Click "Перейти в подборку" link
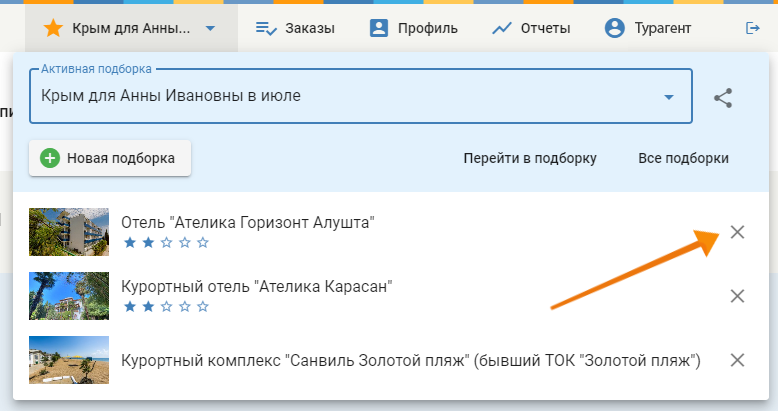This screenshot has height=413, width=779. (529, 158)
